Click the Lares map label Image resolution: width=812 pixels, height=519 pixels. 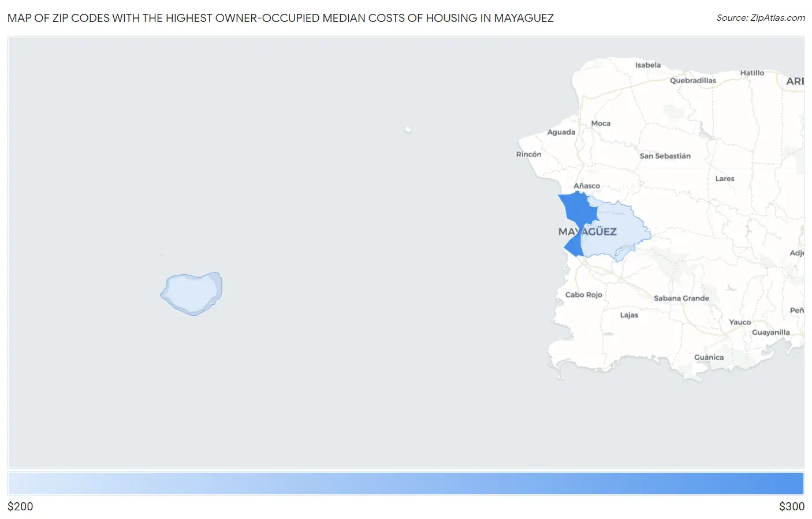[725, 179]
